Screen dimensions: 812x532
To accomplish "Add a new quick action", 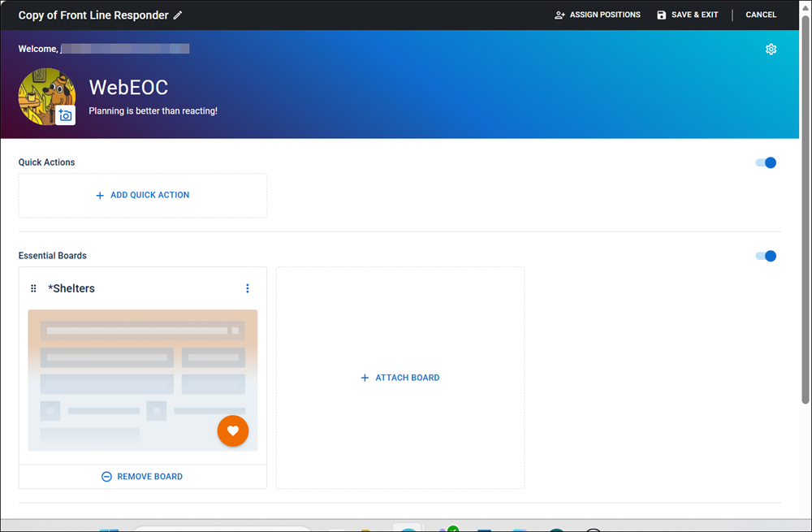I will point(142,195).
